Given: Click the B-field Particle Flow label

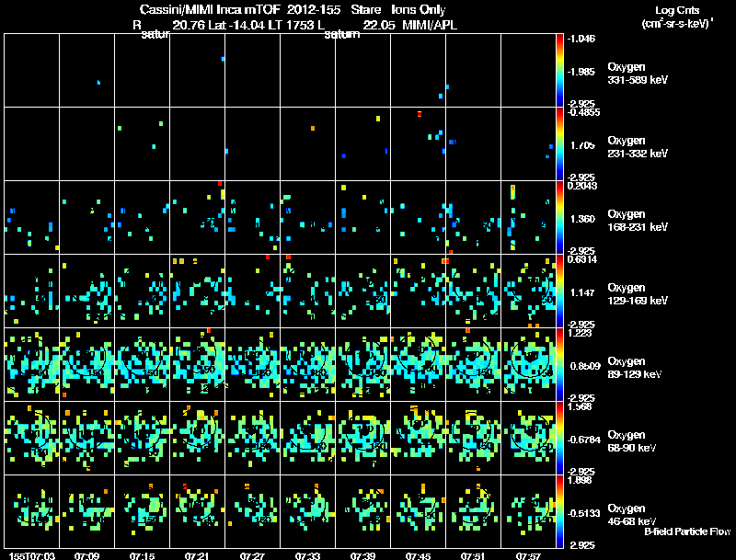Looking at the screenshot, I should pos(687,531).
